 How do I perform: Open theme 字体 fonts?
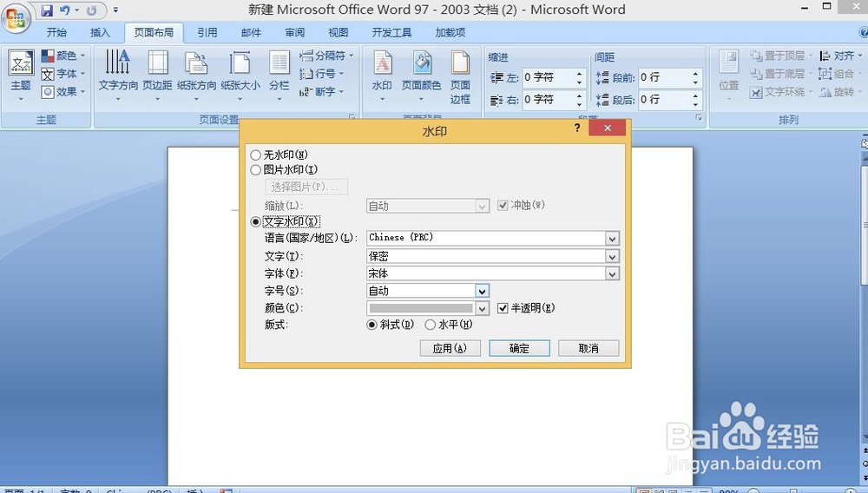click(x=63, y=74)
